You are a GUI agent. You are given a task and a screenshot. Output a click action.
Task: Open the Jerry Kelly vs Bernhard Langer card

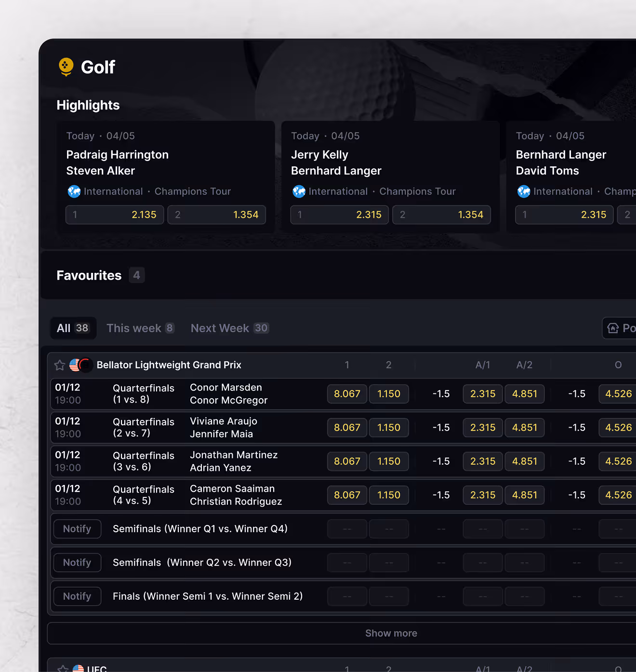point(390,177)
